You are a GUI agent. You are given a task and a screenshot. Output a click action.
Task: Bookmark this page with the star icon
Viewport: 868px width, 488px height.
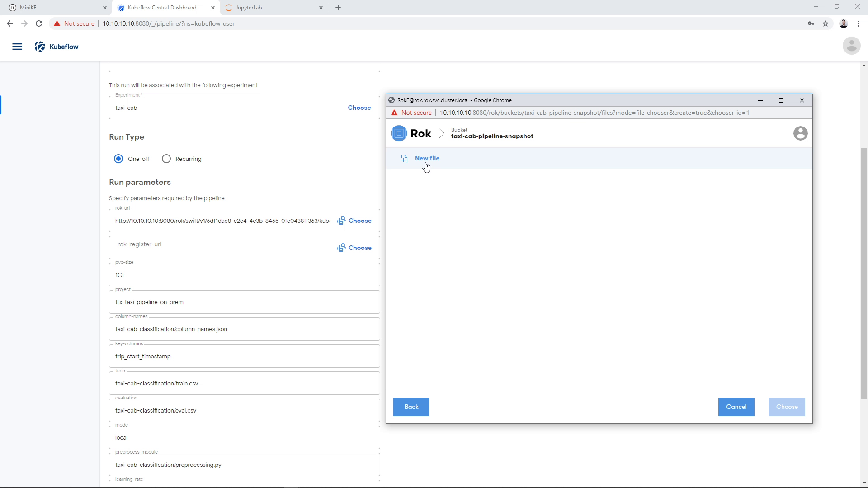point(826,23)
